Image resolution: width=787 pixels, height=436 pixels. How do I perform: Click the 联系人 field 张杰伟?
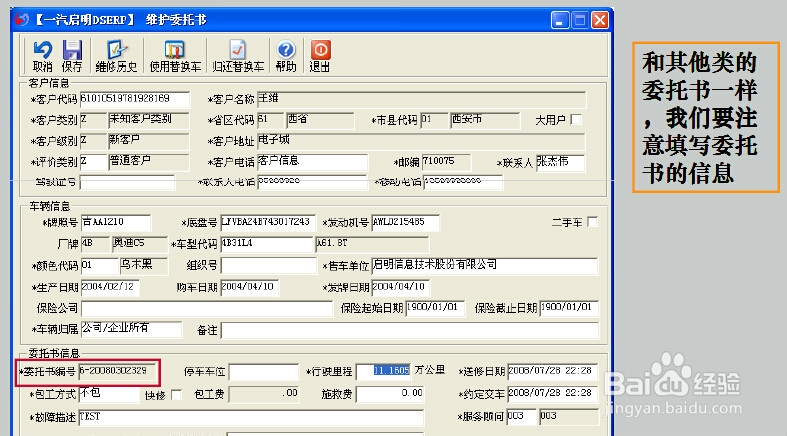coord(560,162)
